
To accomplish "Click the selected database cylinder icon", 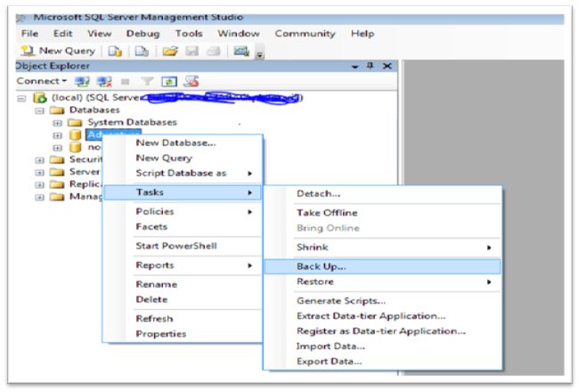I will [x=76, y=135].
